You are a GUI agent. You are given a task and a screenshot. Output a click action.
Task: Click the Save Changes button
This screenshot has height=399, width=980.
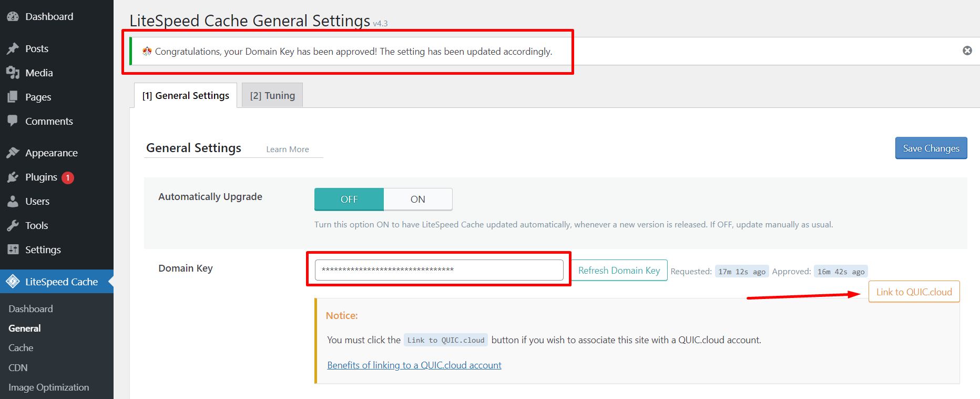(931, 148)
